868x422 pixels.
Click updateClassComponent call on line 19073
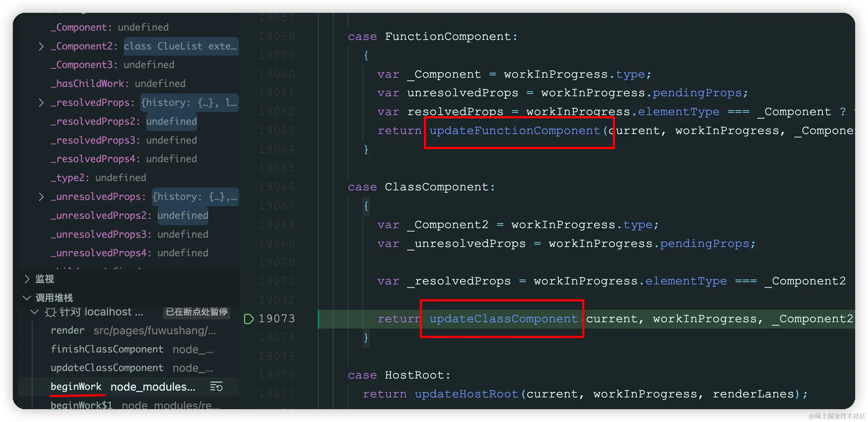pos(503,319)
